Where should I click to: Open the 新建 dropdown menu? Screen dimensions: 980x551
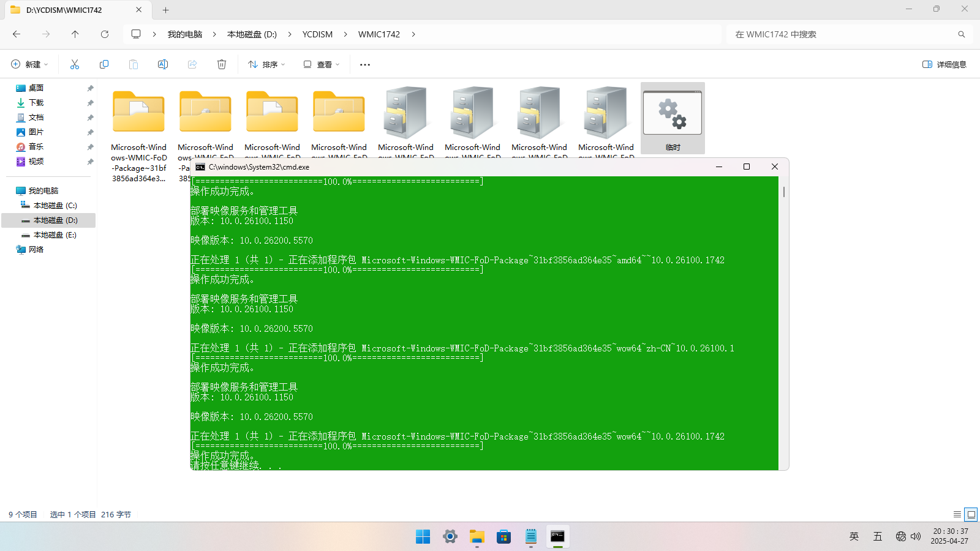pyautogui.click(x=29, y=64)
